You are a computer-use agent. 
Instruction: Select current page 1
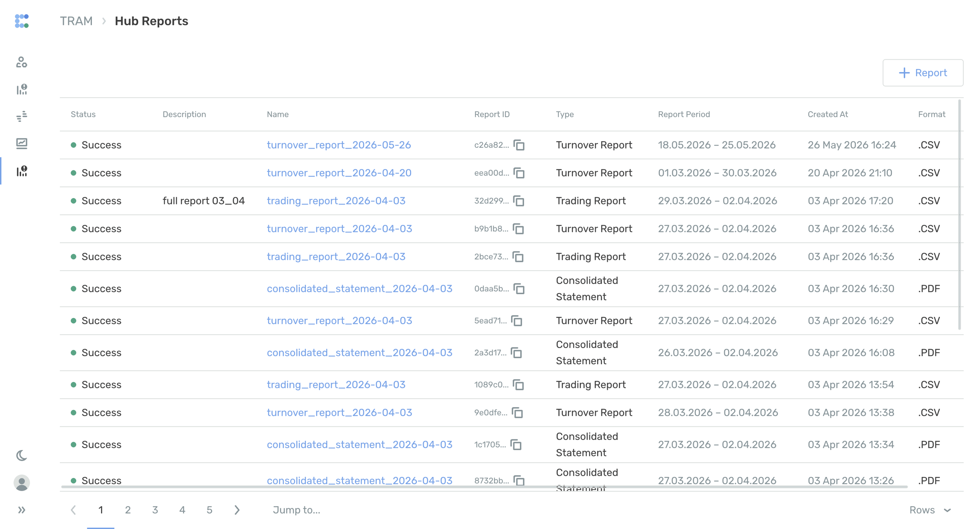click(x=101, y=510)
